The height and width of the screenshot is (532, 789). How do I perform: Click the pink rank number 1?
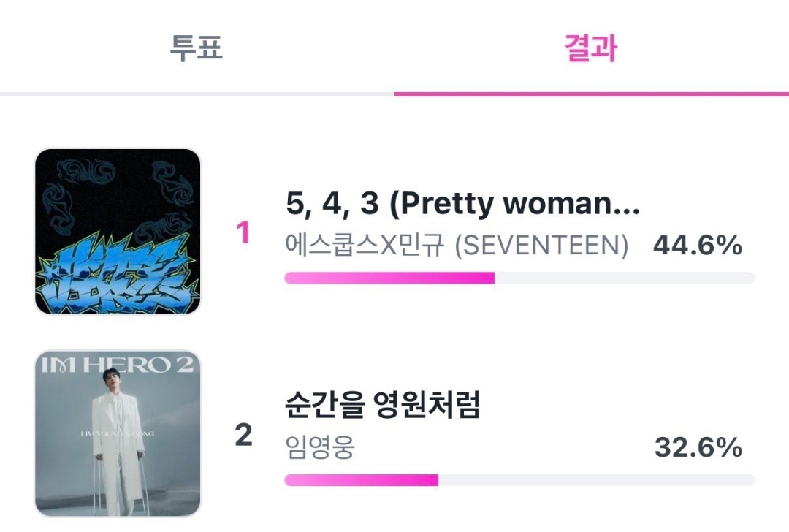pos(243,232)
